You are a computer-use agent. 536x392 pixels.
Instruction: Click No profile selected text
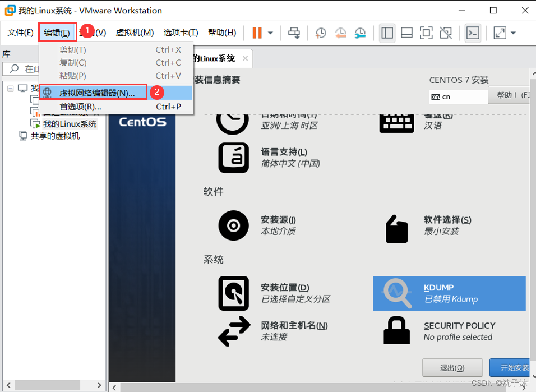tap(458, 337)
